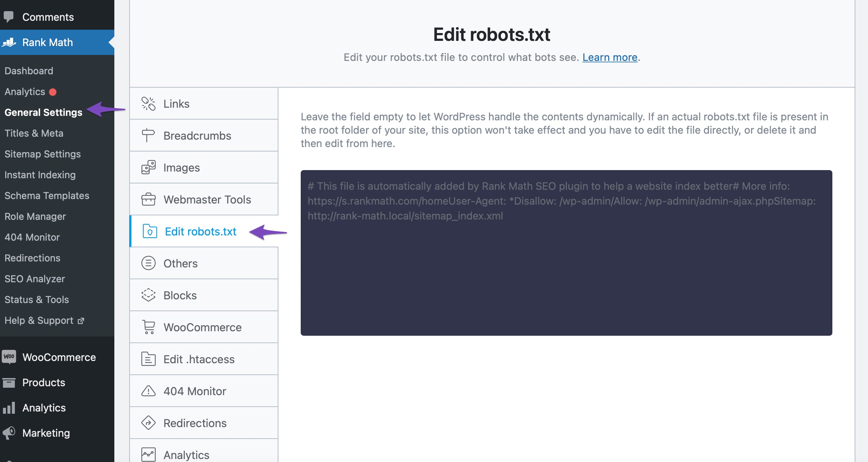Click the Blocks settings icon
868x462 pixels.
[x=148, y=295]
